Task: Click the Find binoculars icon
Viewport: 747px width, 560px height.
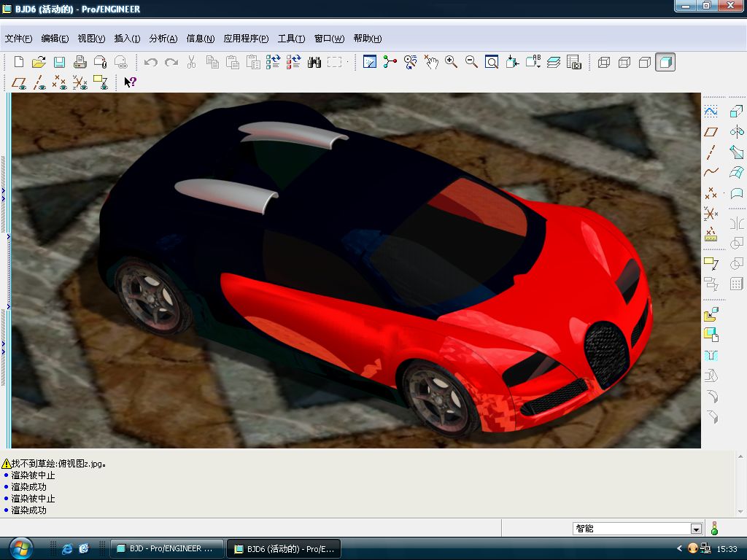Action: click(x=314, y=62)
